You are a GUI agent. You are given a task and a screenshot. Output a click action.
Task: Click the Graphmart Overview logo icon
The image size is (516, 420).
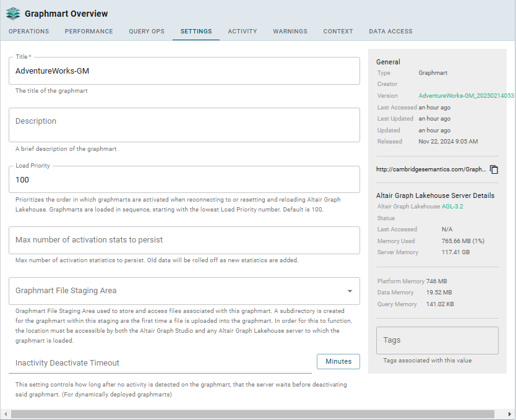[13, 14]
